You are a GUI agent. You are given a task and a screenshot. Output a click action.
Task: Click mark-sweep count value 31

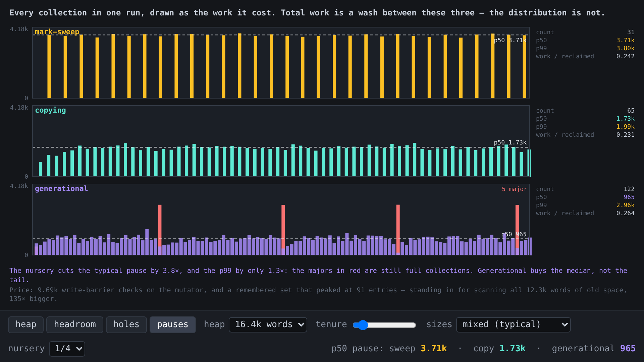pyautogui.click(x=631, y=32)
